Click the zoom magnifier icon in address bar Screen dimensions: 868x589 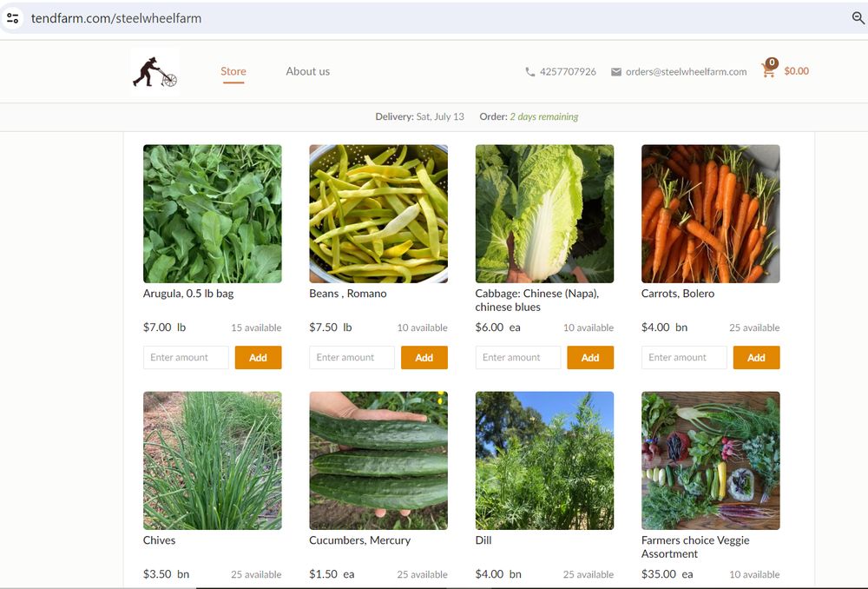tap(858, 17)
